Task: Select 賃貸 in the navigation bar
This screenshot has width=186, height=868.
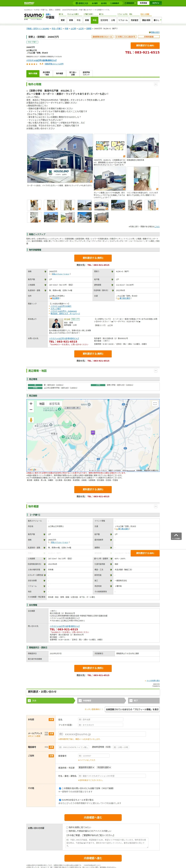Action: [x=62, y=20]
